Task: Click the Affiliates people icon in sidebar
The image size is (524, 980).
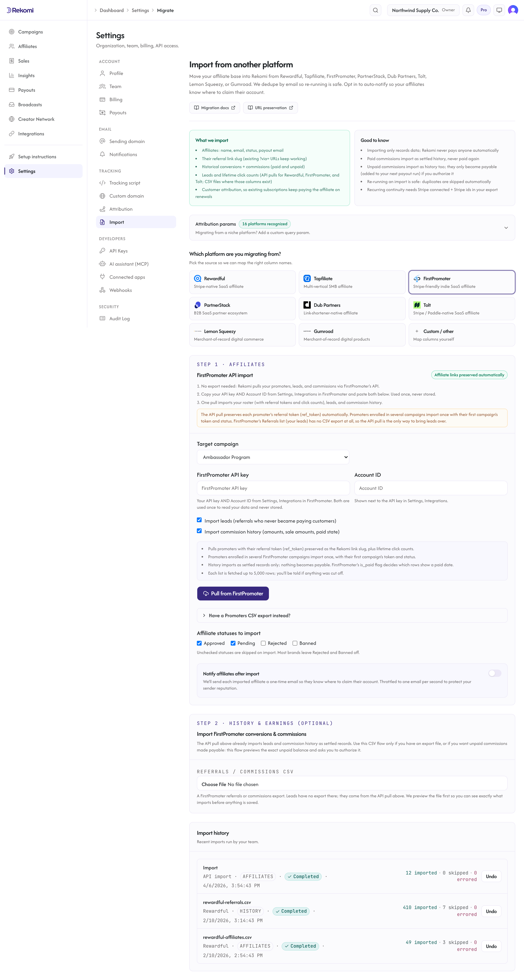Action: click(12, 46)
